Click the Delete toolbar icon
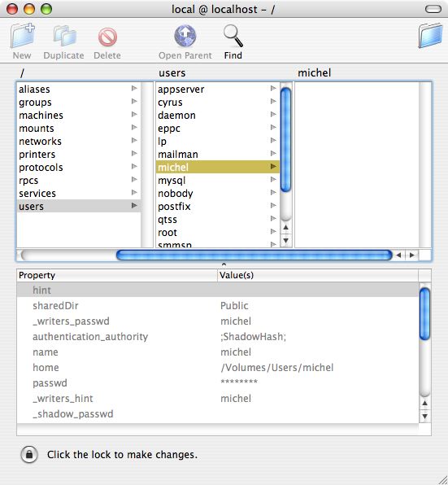 107,37
